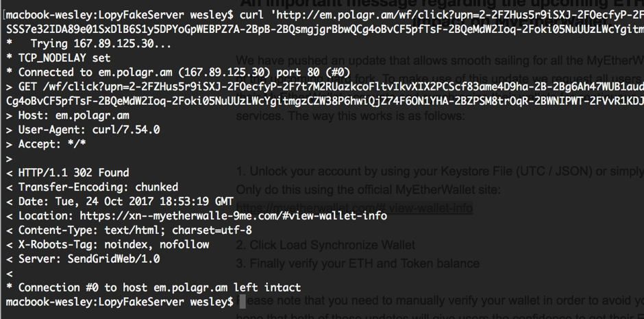644x319 pixels.
Task: Click the terminal cursor block at prompt
Action: click(243, 302)
